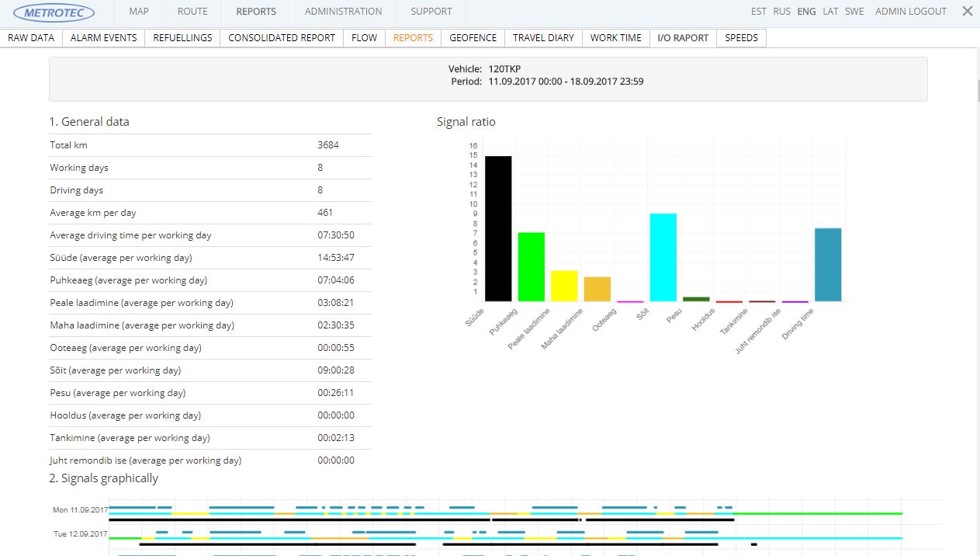The image size is (980, 556).
Task: Click the Metrotec logo
Action: 59,12
